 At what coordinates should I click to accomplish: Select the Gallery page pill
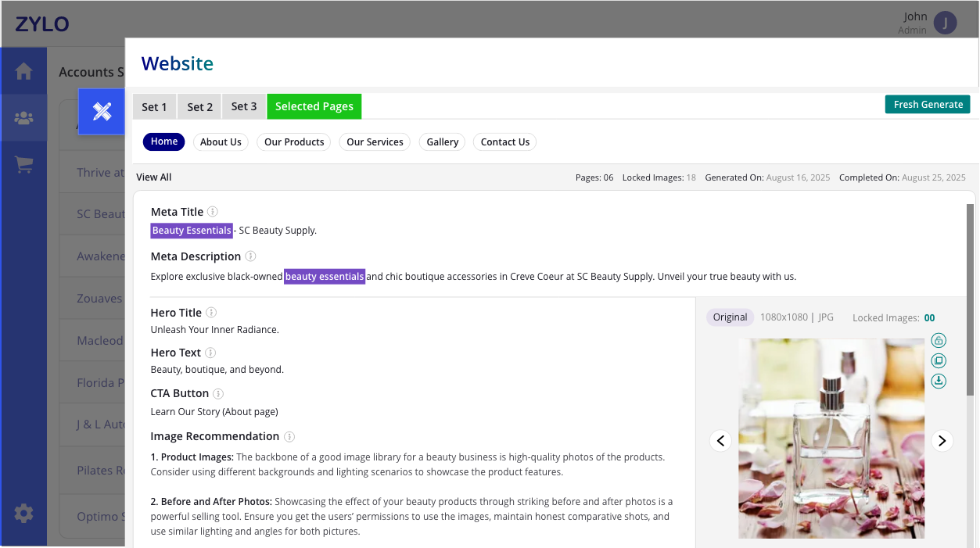pos(443,142)
